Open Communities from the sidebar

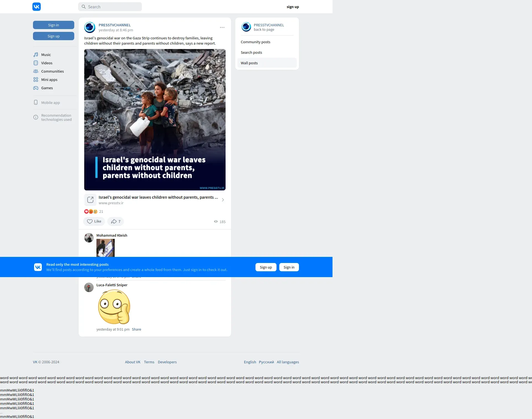point(52,71)
